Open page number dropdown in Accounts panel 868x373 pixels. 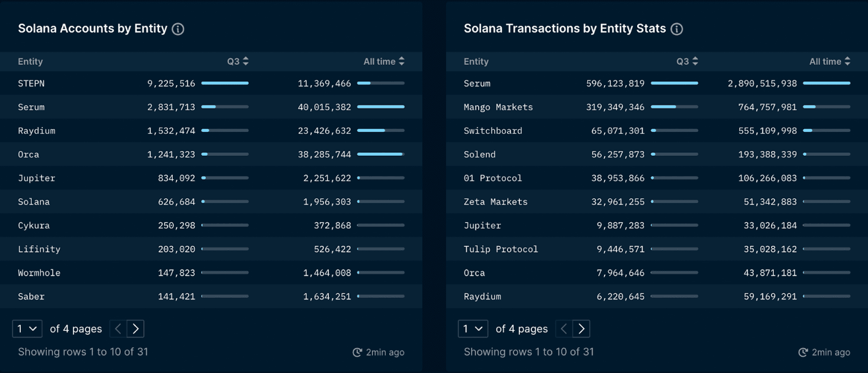pyautogui.click(x=27, y=329)
